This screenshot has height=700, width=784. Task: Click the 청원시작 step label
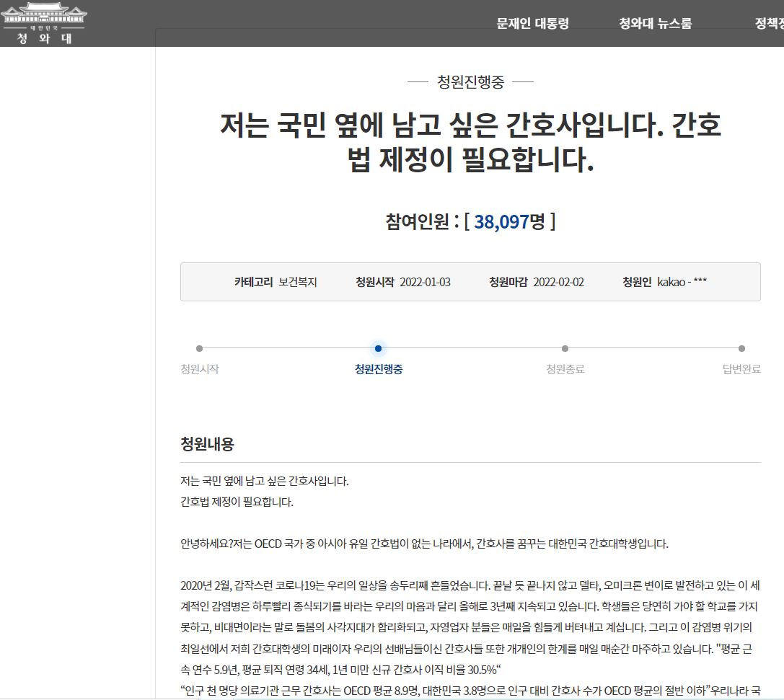tap(200, 369)
